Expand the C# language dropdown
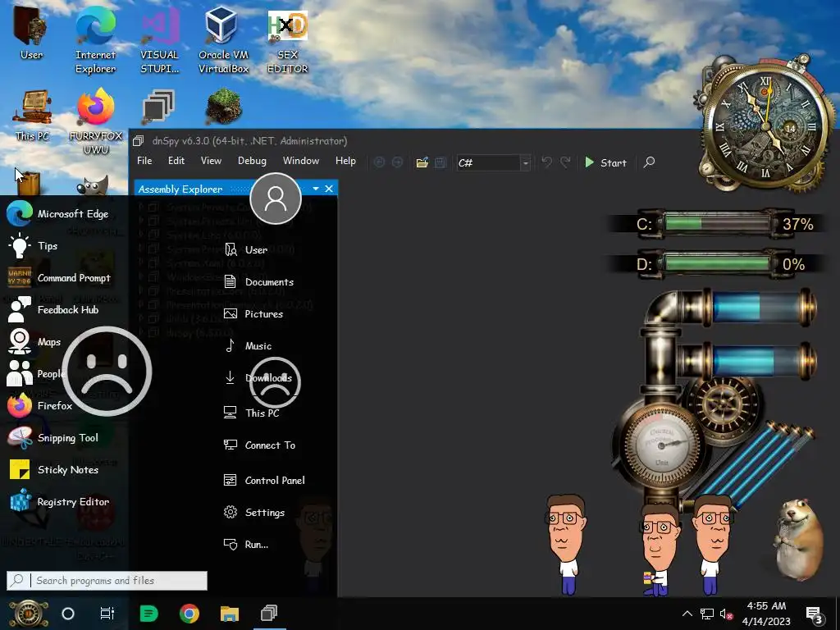 tap(526, 163)
